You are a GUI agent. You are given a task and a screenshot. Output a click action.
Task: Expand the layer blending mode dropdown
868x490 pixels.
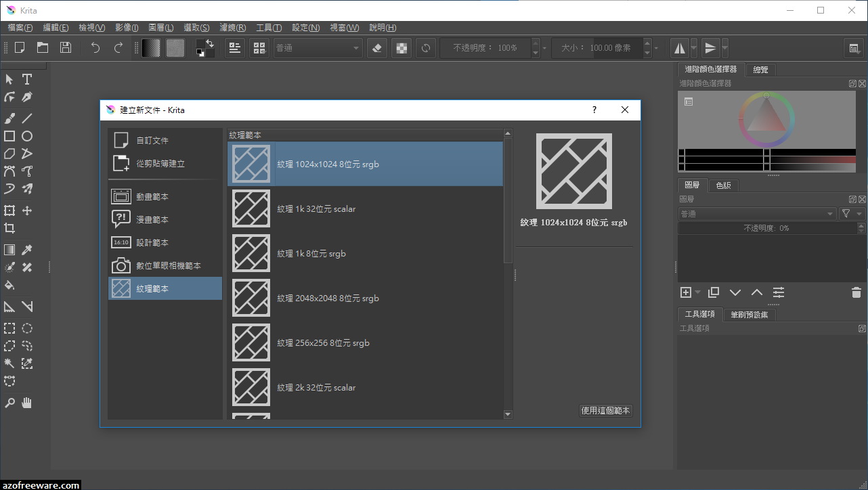[831, 213]
